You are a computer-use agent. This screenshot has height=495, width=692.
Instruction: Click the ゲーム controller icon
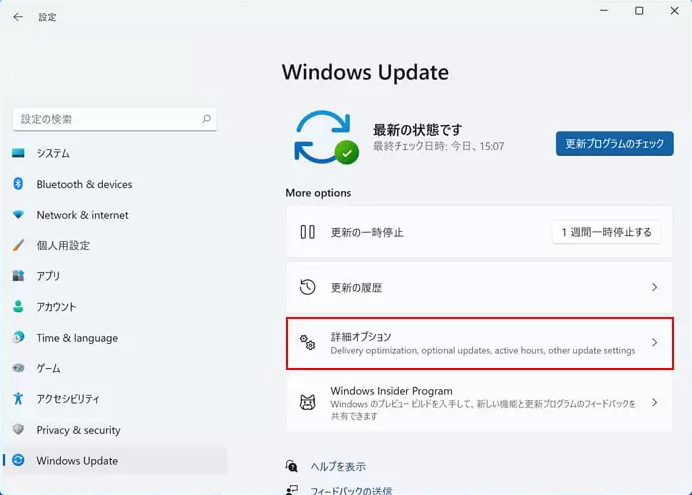(x=18, y=368)
